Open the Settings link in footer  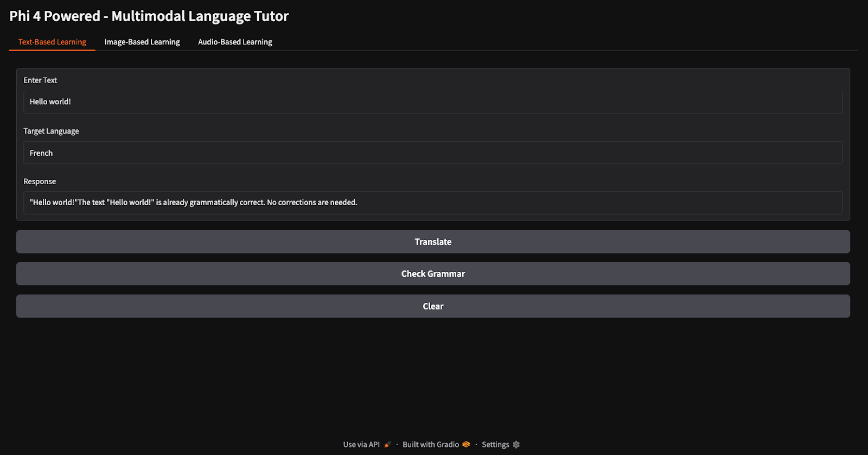[x=501, y=444]
